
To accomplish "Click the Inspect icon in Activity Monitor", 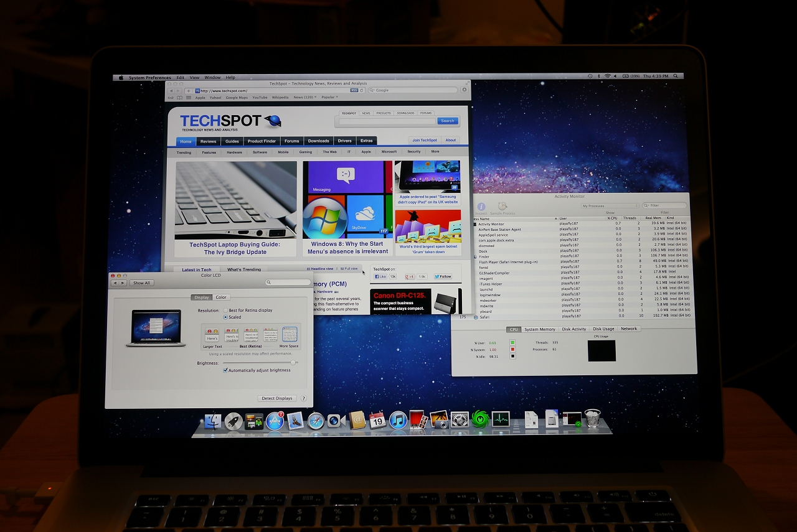I will (481, 207).
